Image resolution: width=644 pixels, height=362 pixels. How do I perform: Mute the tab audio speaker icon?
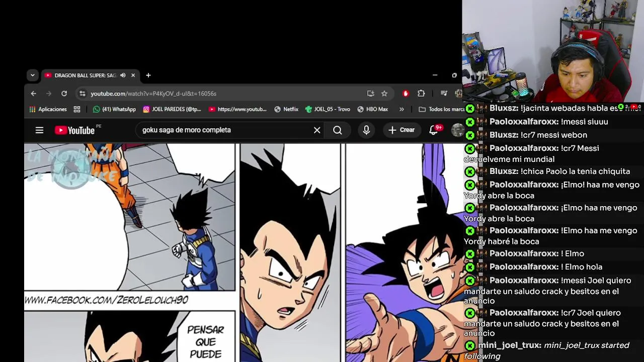click(123, 75)
